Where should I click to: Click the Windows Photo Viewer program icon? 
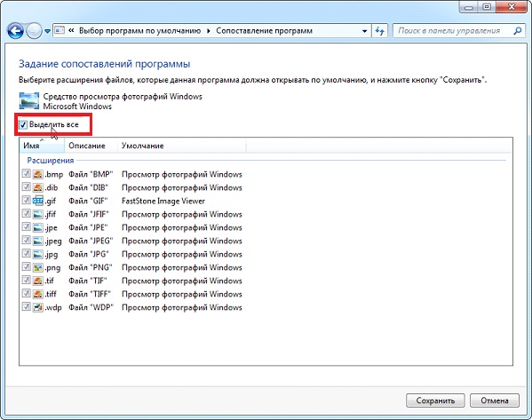tap(28, 100)
